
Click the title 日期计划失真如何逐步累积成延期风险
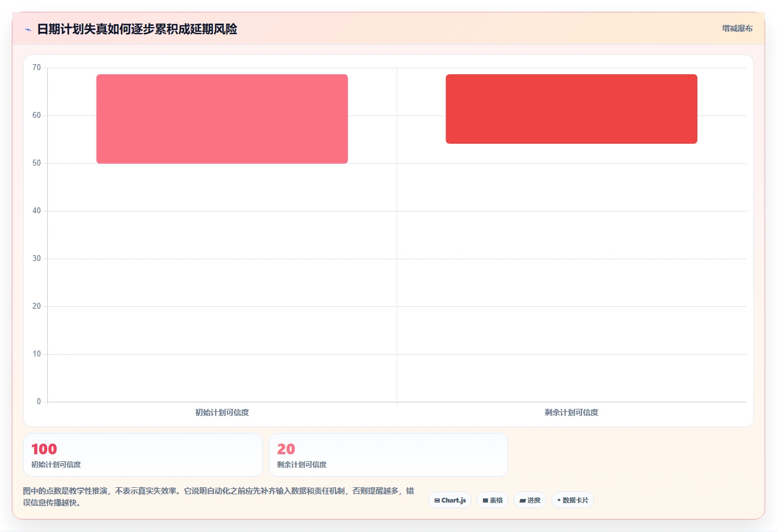(x=137, y=29)
